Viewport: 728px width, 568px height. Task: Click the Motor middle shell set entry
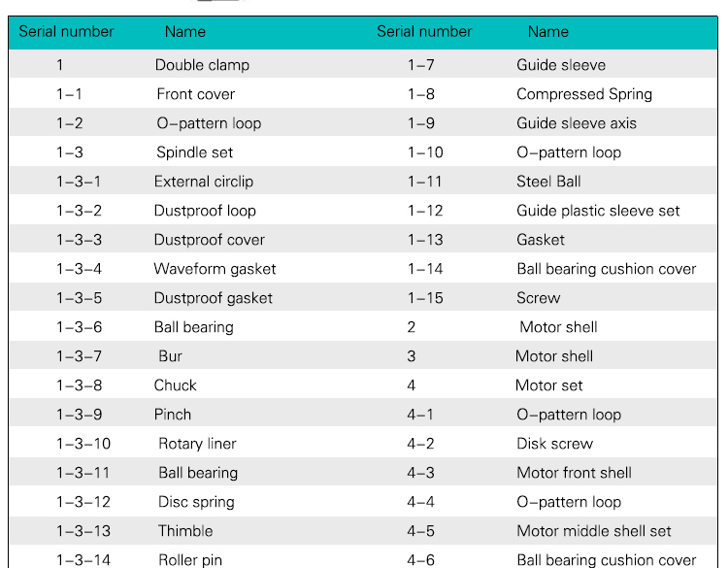(x=594, y=531)
